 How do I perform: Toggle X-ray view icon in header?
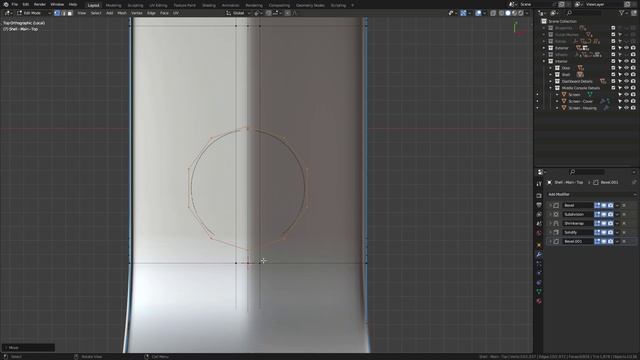pyautogui.click(x=493, y=13)
